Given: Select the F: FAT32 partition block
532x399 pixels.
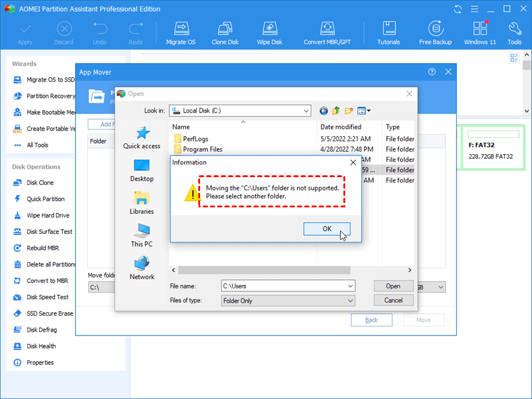Looking at the screenshot, I should click(493, 147).
